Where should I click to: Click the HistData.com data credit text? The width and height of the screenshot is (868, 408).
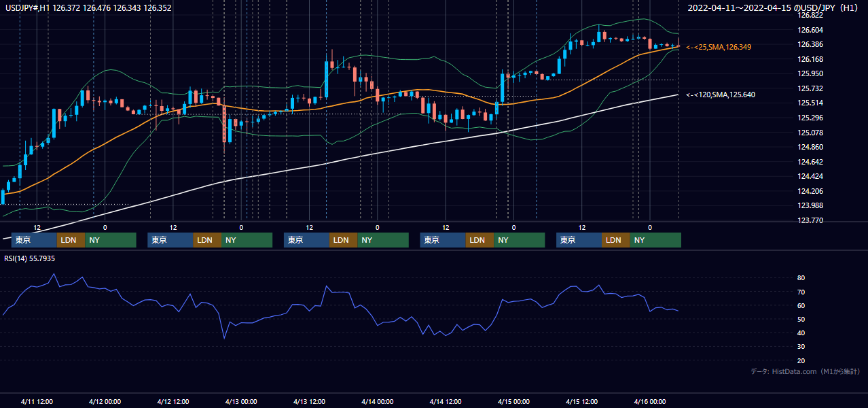tap(806, 371)
